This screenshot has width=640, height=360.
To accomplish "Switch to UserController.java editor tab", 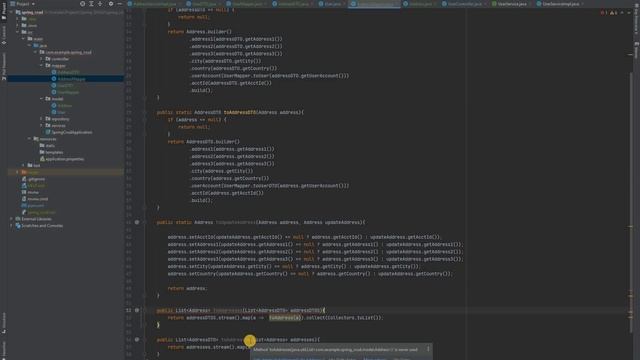I will (464, 4).
